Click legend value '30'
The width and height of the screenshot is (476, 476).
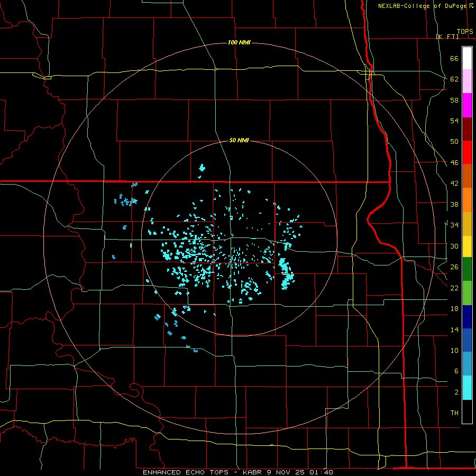pyautogui.click(x=454, y=246)
